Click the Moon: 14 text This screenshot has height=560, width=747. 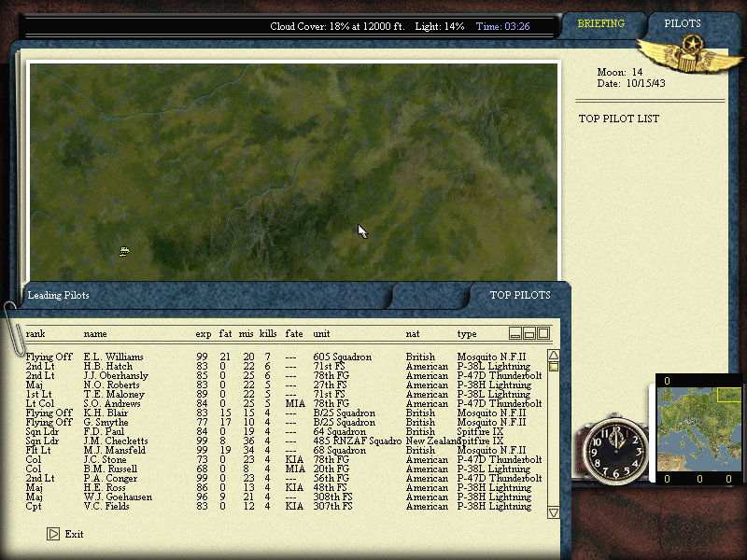point(619,73)
